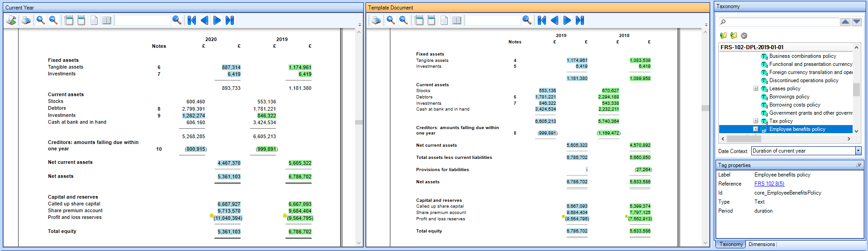Go to next page in Current Year
Viewport: 868px width, 251px height.
217,20
